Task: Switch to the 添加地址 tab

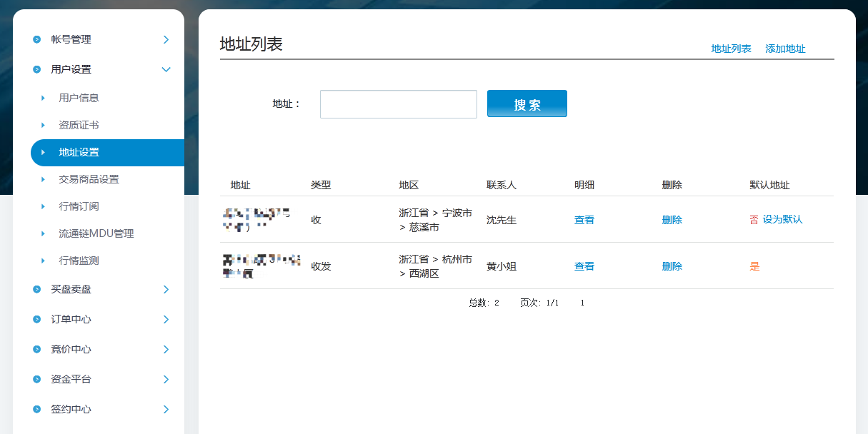Action: (x=785, y=49)
